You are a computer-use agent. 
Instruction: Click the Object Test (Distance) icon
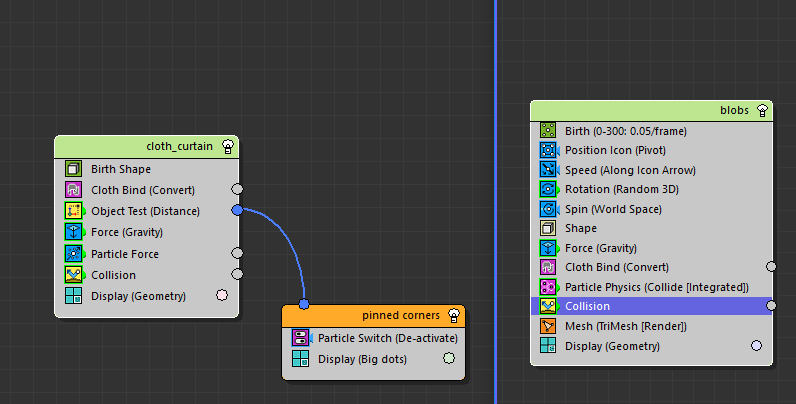(x=72, y=211)
